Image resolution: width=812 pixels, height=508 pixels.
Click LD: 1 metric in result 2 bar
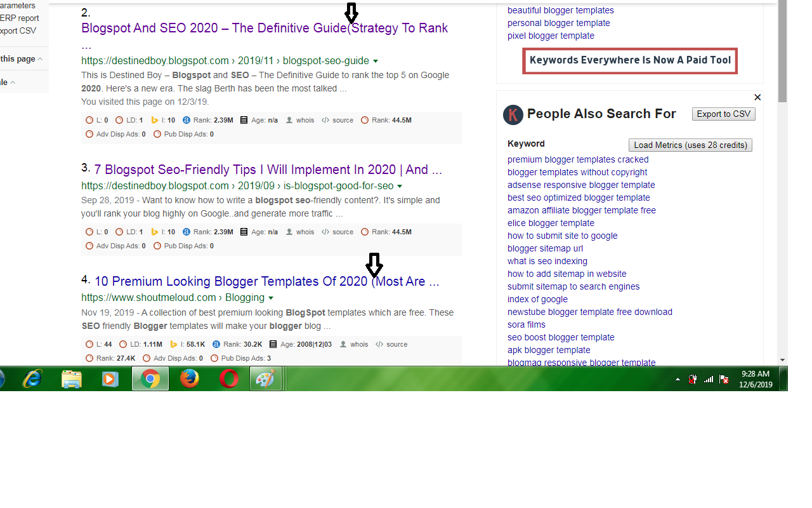tap(129, 120)
